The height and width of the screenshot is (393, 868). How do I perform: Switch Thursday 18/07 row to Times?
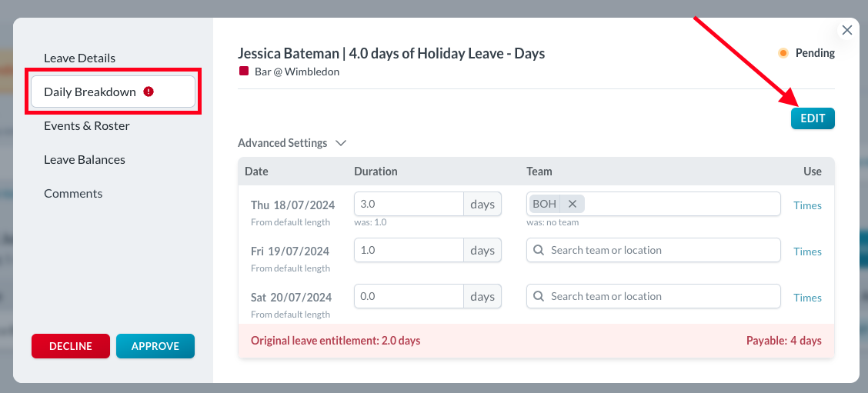[807, 205]
